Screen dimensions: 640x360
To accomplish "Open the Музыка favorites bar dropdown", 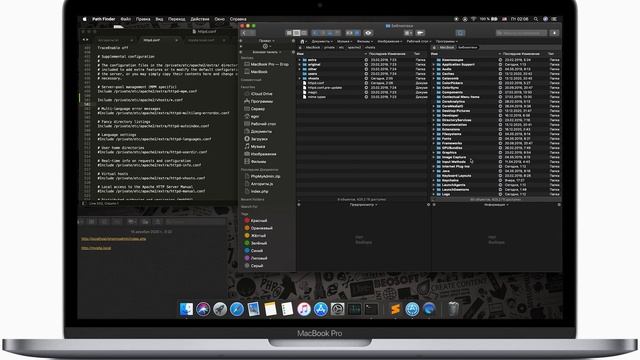I will pyautogui.click(x=344, y=41).
